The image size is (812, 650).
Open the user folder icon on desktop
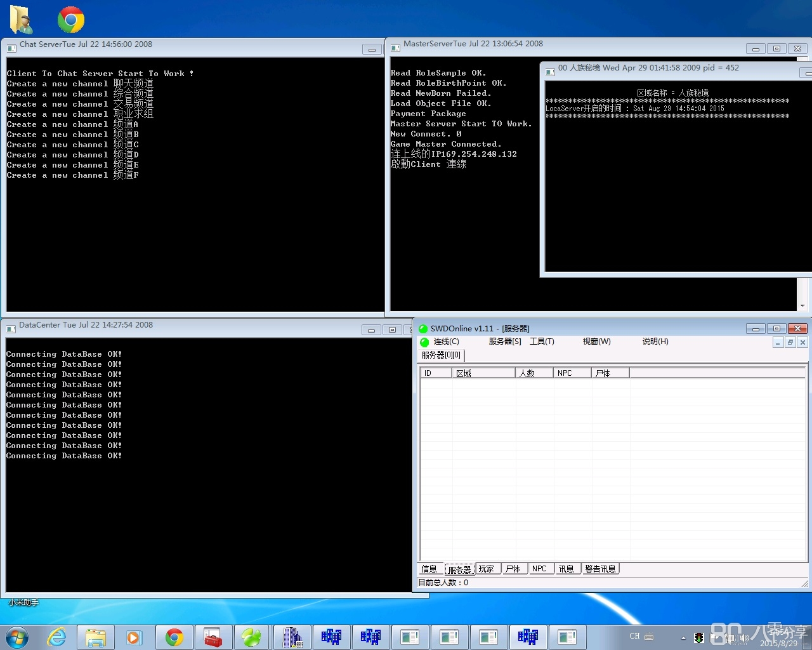pyautogui.click(x=21, y=20)
